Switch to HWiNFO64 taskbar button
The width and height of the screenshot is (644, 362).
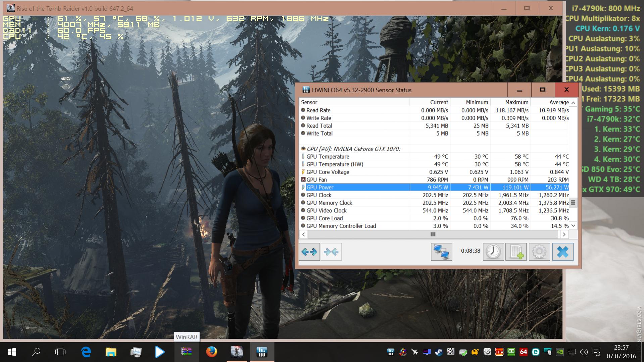pyautogui.click(x=262, y=352)
